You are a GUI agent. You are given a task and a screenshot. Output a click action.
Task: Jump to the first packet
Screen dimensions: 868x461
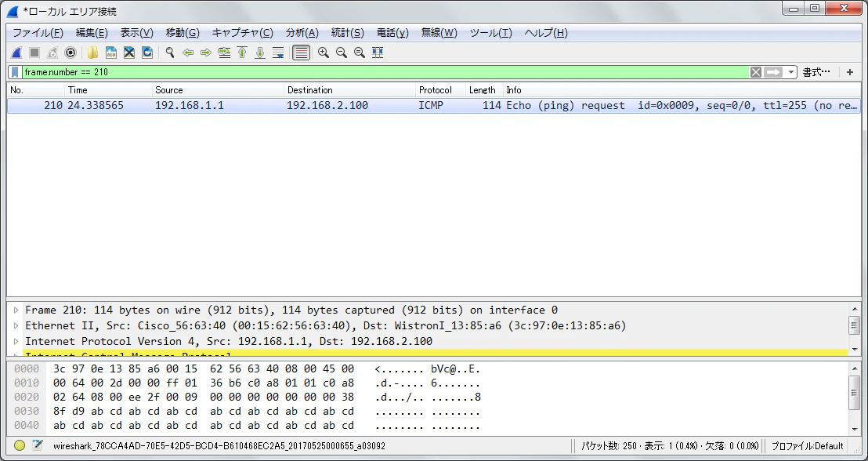click(242, 53)
